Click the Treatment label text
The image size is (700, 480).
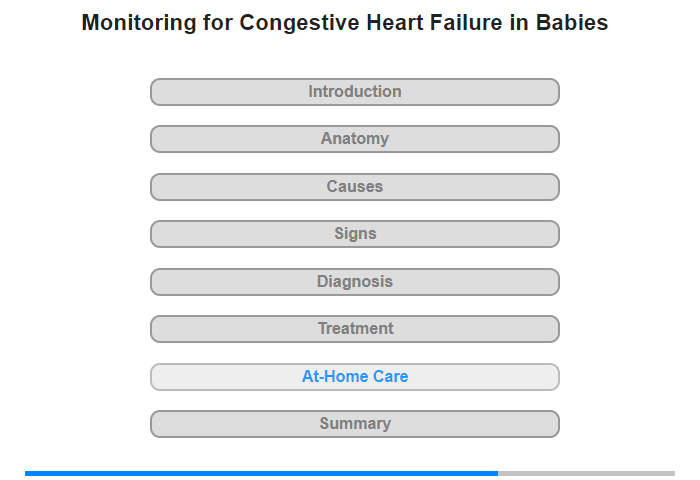[x=356, y=329]
